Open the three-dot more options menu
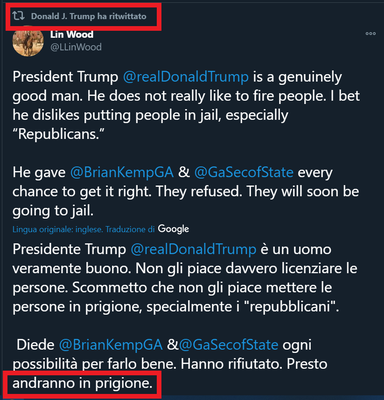This screenshot has height=400, width=384. tap(371, 34)
